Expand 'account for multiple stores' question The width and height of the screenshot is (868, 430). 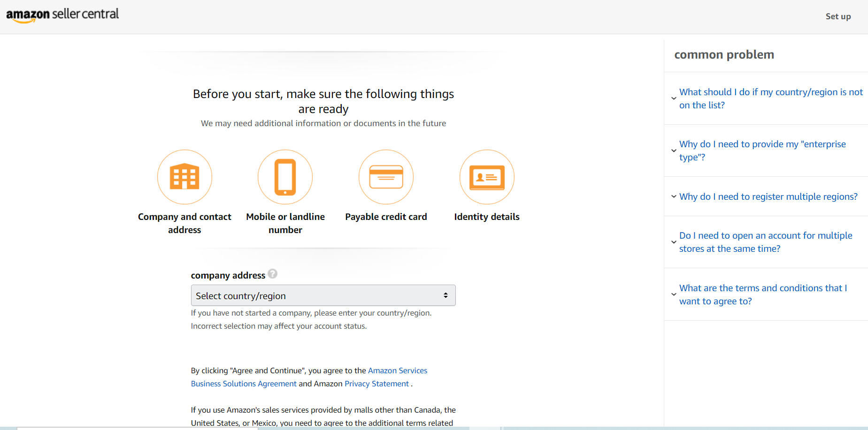coord(765,242)
